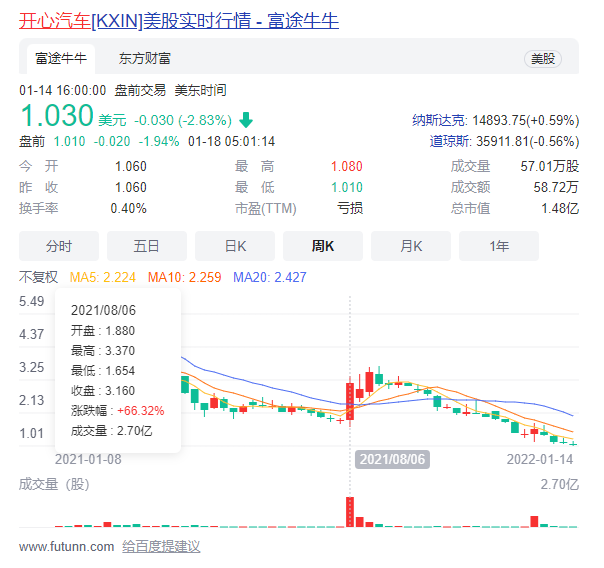
Task: Switch to the 东方财富 tab
Action: (x=144, y=59)
